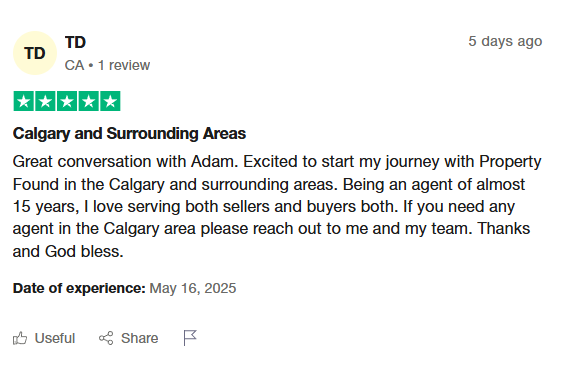Open the TD reviewer name link
Image resolution: width=564 pixels, height=366 pixels.
coord(75,42)
